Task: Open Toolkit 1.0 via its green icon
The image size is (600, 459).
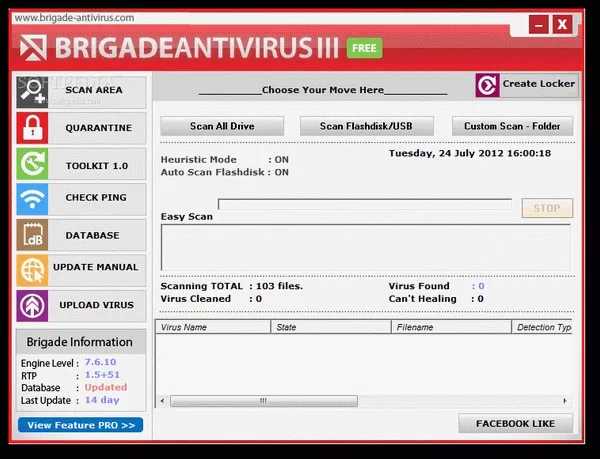Action: 32,163
